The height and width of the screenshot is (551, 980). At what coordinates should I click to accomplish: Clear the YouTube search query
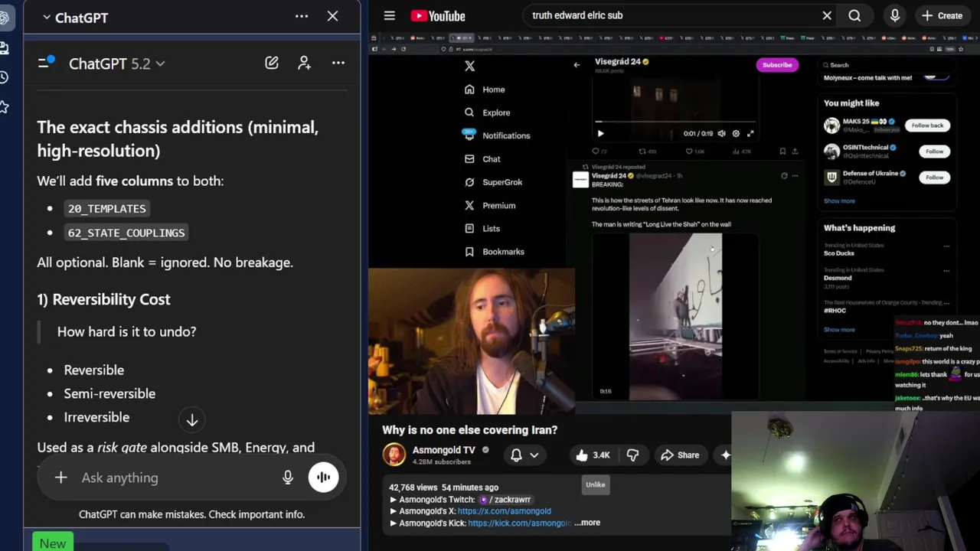(827, 15)
